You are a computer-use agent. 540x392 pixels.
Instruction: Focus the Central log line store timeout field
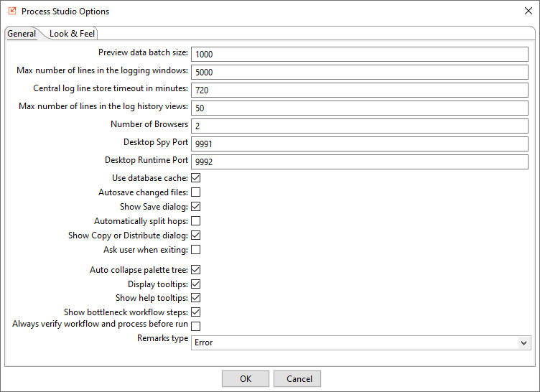360,90
